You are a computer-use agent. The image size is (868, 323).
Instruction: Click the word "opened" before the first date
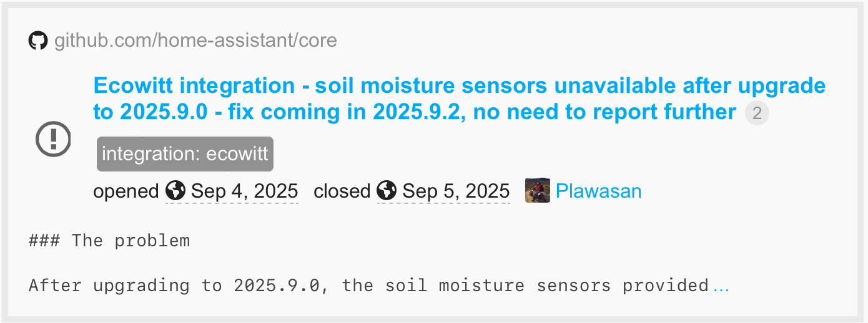[x=126, y=191]
